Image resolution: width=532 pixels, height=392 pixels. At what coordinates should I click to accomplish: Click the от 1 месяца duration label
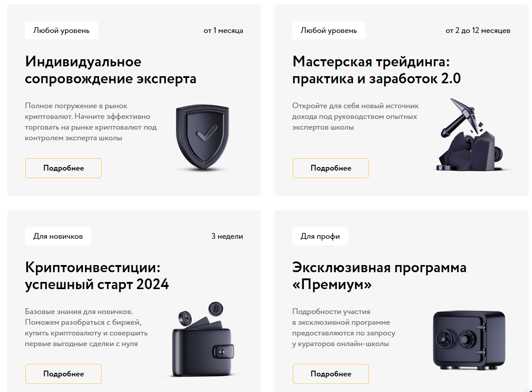click(x=223, y=31)
